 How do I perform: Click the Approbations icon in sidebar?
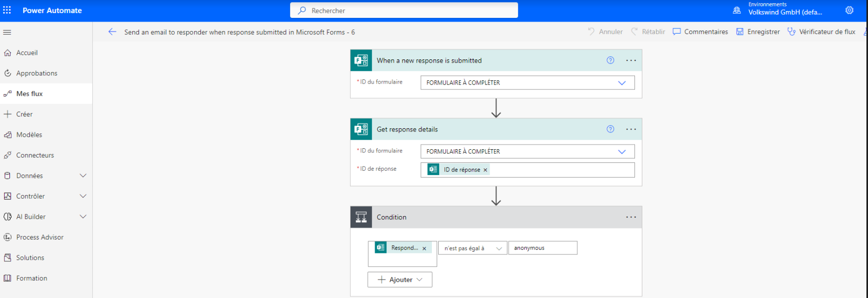coord(7,73)
